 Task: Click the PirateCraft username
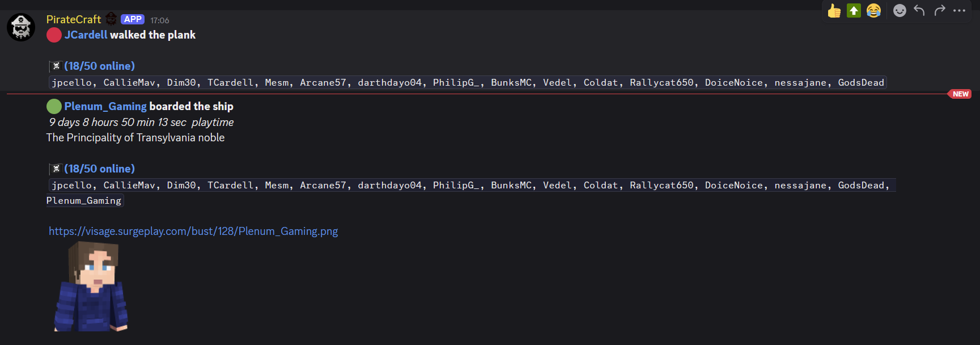pos(74,19)
